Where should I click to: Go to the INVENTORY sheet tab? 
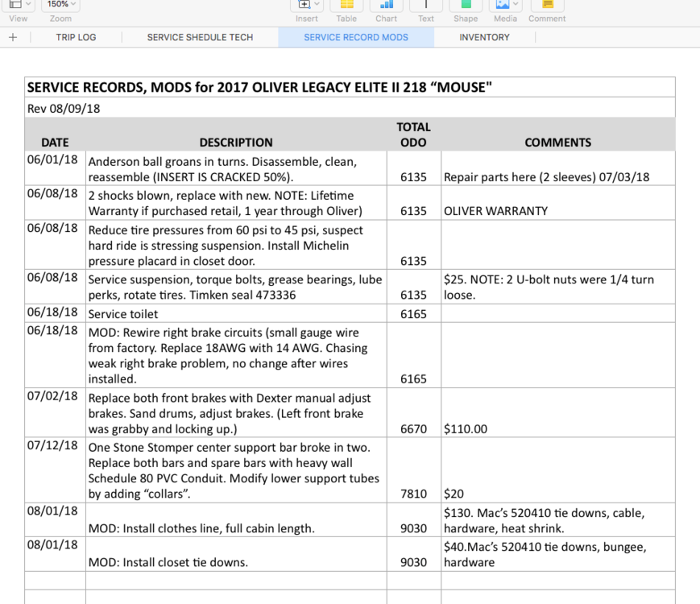(484, 37)
